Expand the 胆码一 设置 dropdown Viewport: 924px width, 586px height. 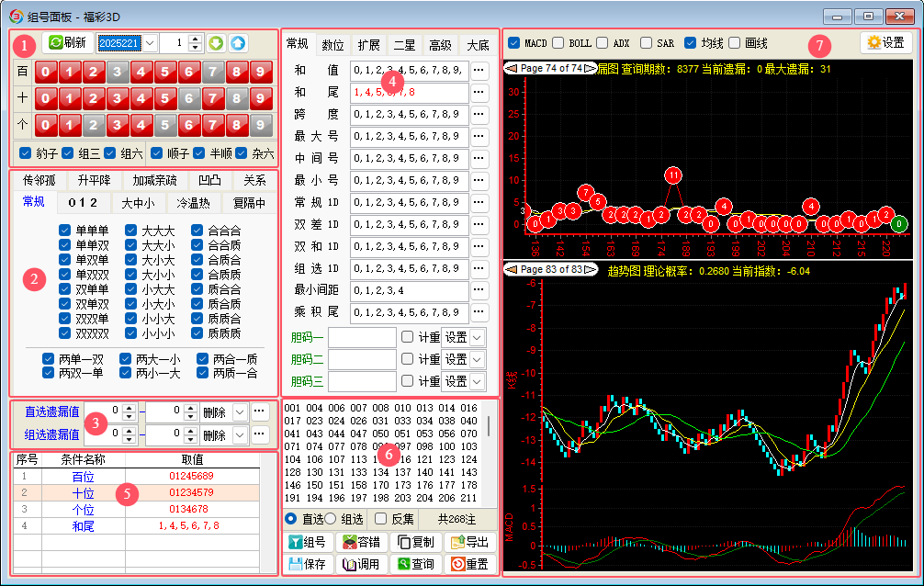point(477,337)
